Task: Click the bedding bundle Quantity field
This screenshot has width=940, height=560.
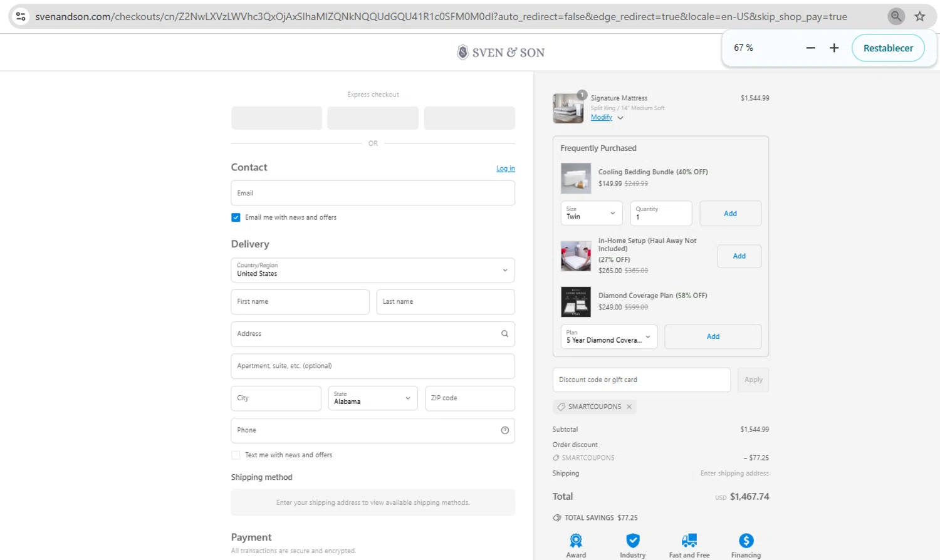Action: click(661, 214)
